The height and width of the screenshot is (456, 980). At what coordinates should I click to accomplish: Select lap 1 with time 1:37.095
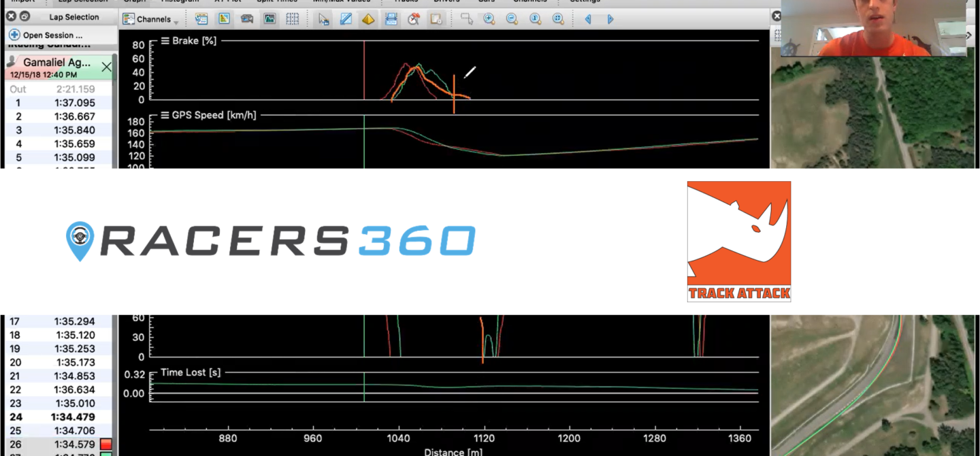[x=59, y=103]
